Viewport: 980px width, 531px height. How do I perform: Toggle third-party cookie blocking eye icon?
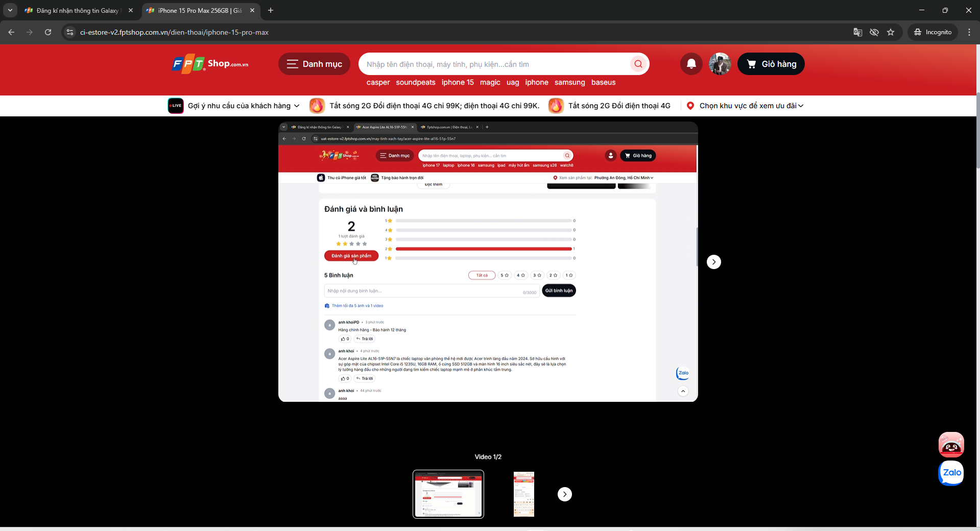[x=874, y=32]
